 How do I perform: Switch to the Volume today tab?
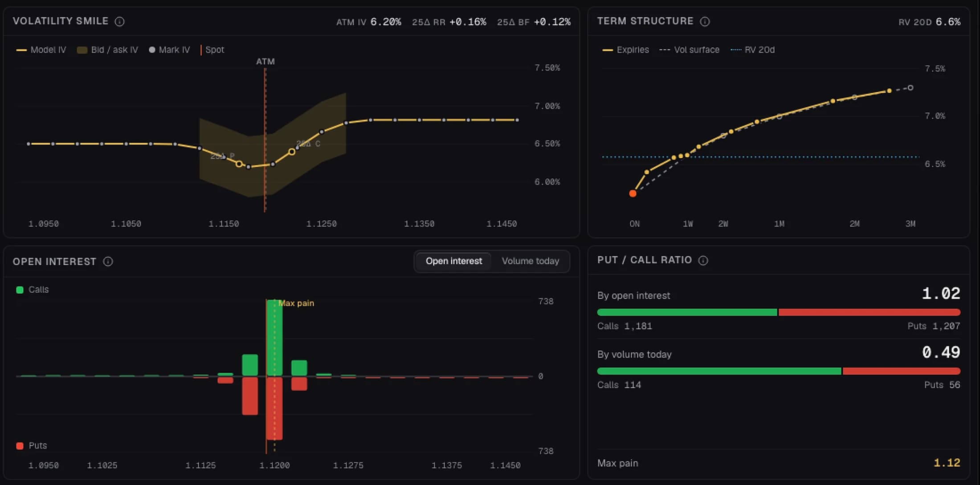[530, 261]
